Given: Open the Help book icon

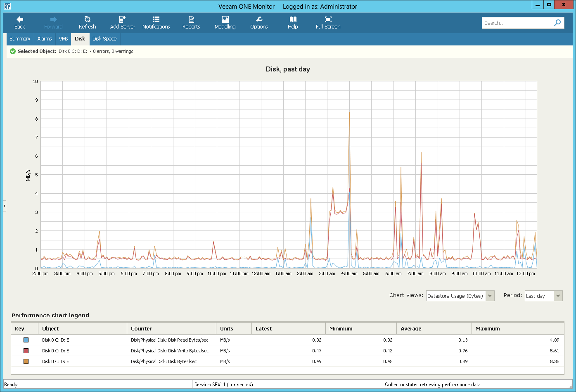Looking at the screenshot, I should click(x=293, y=19).
